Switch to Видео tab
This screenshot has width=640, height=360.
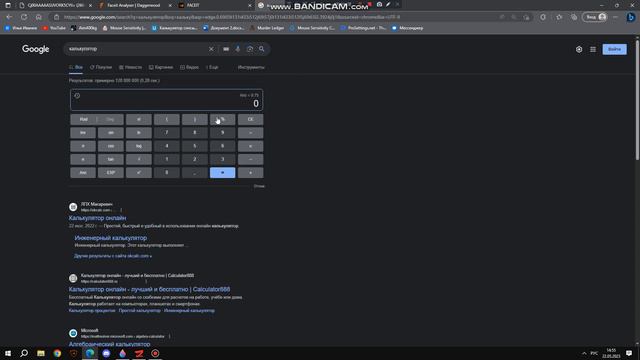[189, 67]
